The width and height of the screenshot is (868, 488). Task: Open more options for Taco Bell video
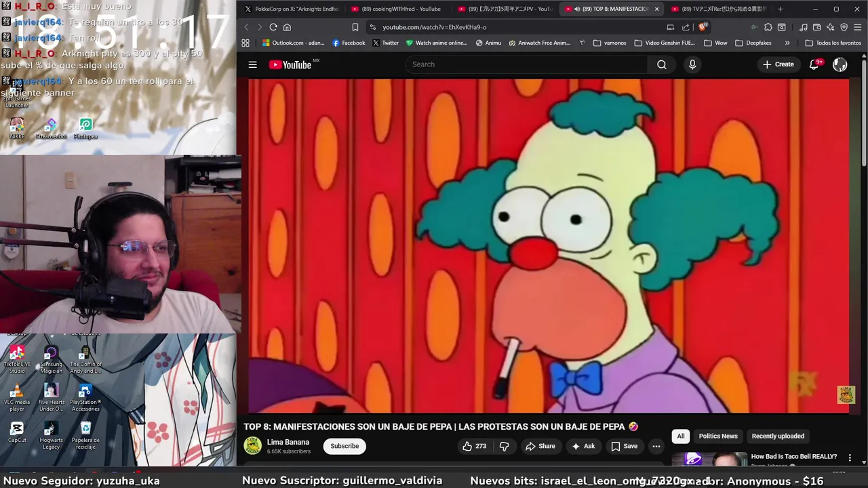[850, 458]
